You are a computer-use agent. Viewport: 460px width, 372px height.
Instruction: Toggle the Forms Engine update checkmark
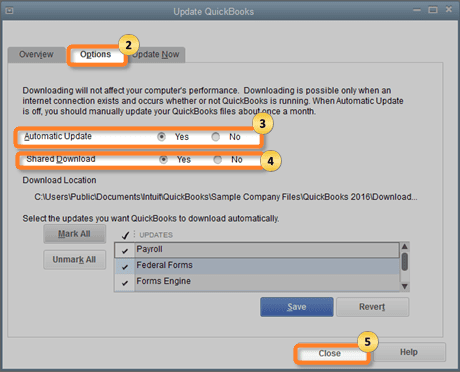point(125,282)
